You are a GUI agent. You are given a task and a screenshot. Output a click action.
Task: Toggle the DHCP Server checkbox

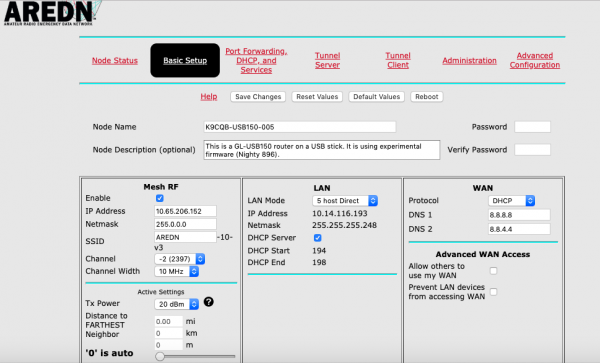click(x=318, y=238)
